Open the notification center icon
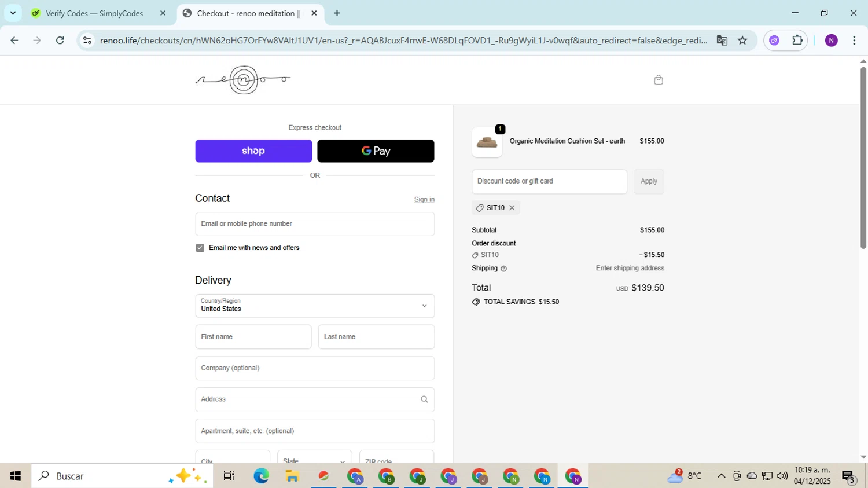Screen dimensions: 868x488 (849, 476)
